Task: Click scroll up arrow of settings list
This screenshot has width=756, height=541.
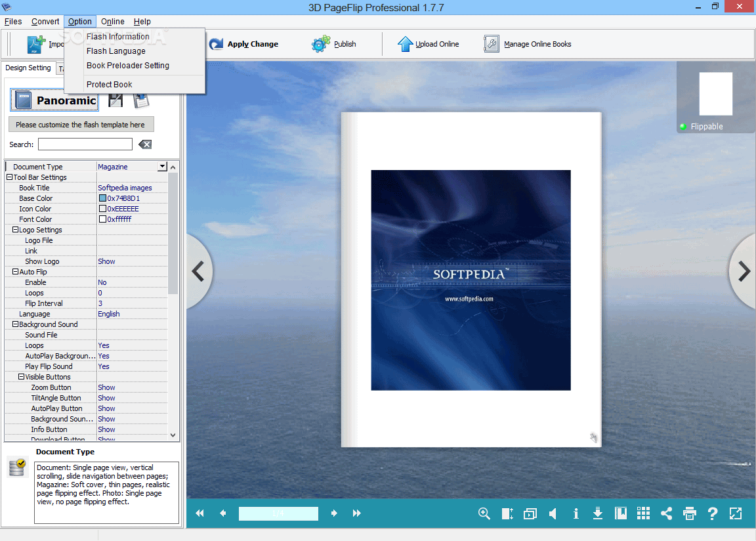Action: (173, 167)
